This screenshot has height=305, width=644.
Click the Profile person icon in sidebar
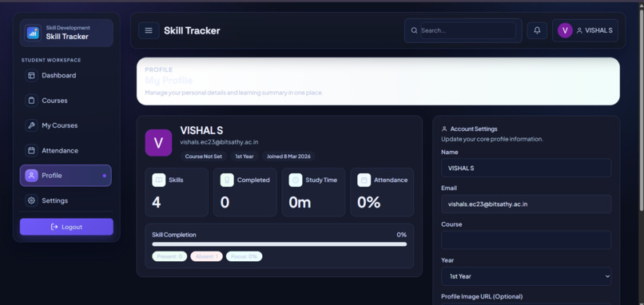click(x=31, y=176)
